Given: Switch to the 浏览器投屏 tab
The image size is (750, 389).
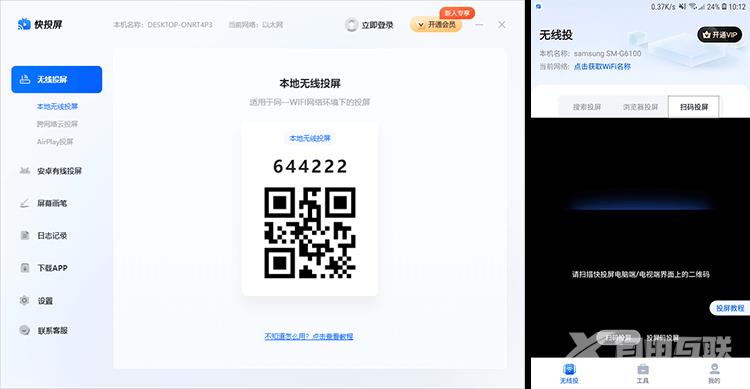Looking at the screenshot, I should point(640,107).
